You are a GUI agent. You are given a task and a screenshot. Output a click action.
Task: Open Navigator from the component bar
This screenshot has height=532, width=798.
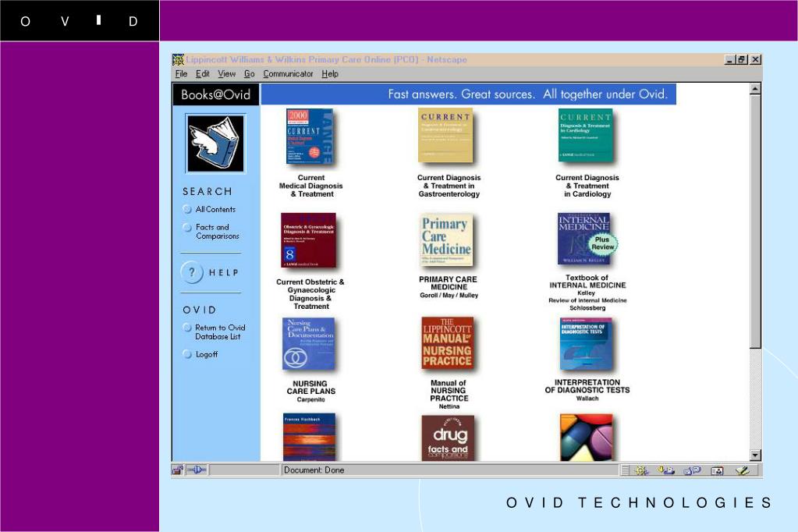tap(641, 470)
